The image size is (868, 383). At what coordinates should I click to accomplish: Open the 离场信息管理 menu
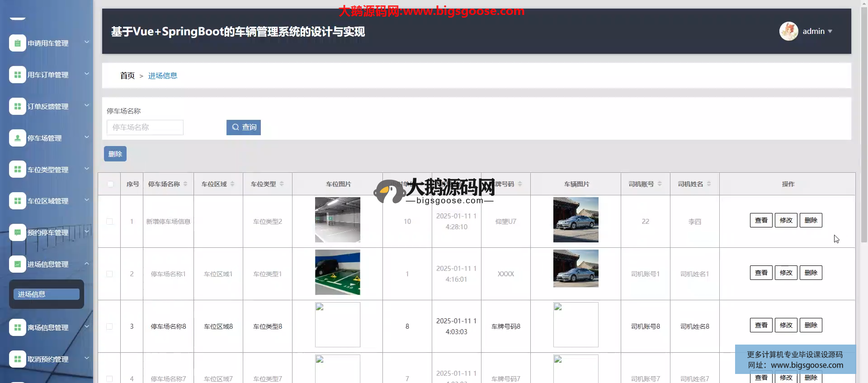48,327
